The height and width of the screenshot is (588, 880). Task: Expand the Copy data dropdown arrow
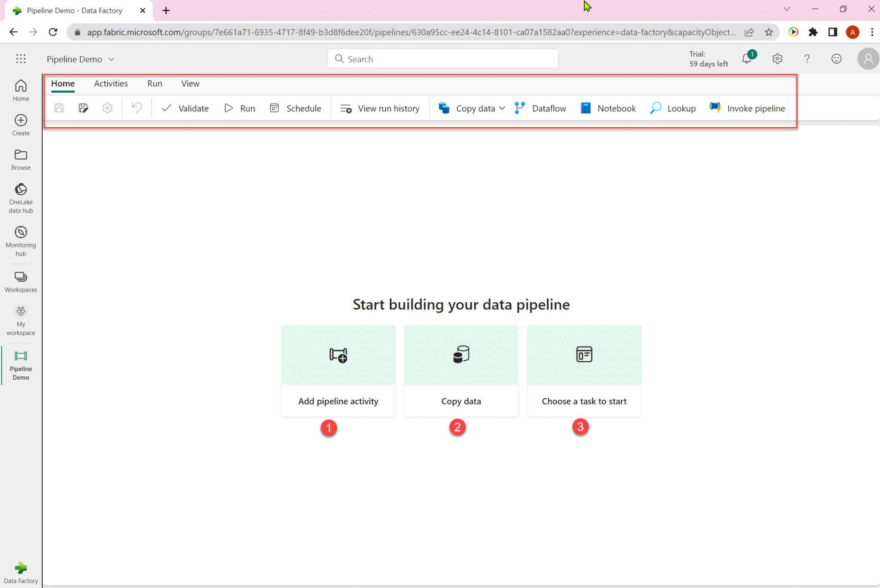click(x=502, y=108)
